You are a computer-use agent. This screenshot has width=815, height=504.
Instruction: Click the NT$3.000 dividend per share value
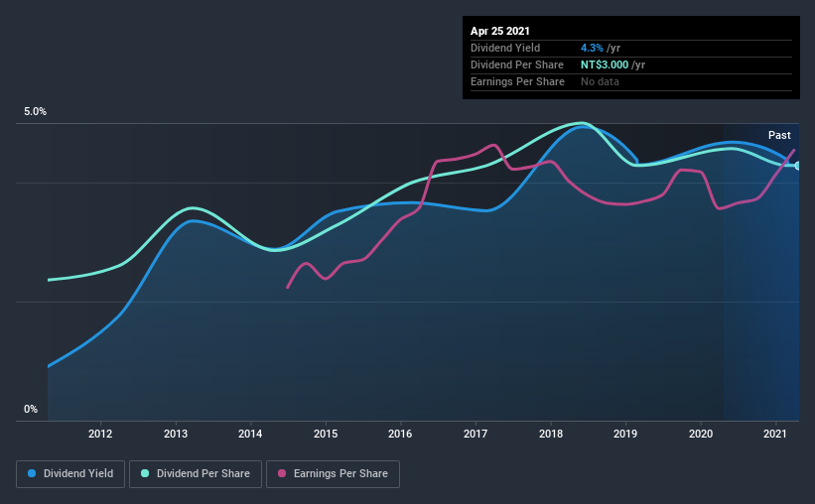(605, 64)
